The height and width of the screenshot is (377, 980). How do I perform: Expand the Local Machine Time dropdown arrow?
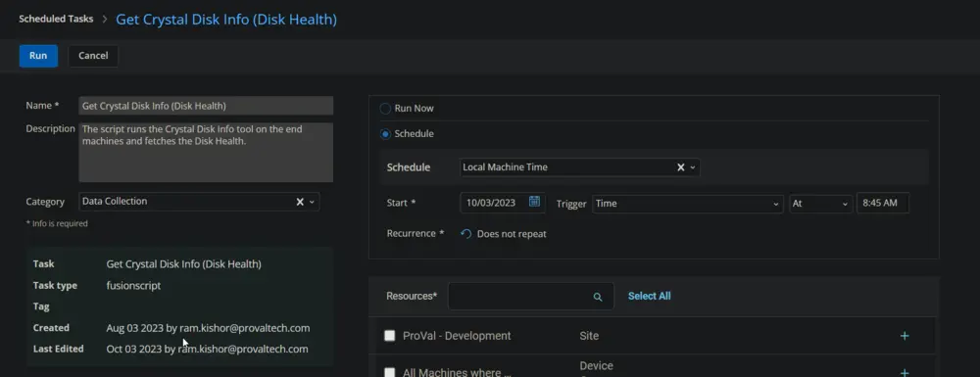pyautogui.click(x=693, y=167)
